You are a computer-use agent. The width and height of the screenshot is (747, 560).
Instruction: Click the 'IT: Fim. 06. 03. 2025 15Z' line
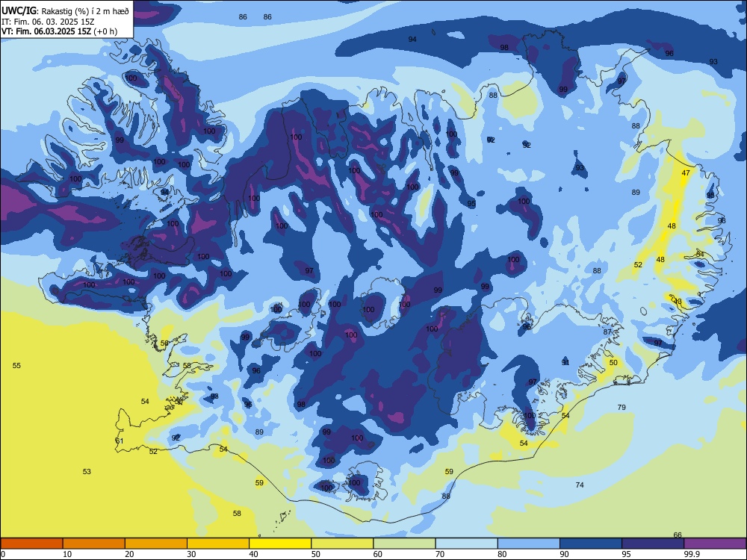(49, 22)
